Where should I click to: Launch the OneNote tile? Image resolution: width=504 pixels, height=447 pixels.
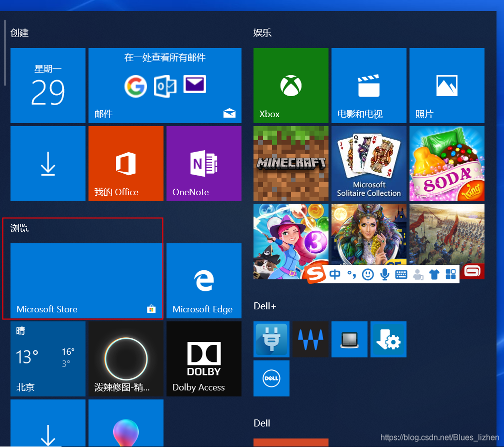click(x=204, y=164)
